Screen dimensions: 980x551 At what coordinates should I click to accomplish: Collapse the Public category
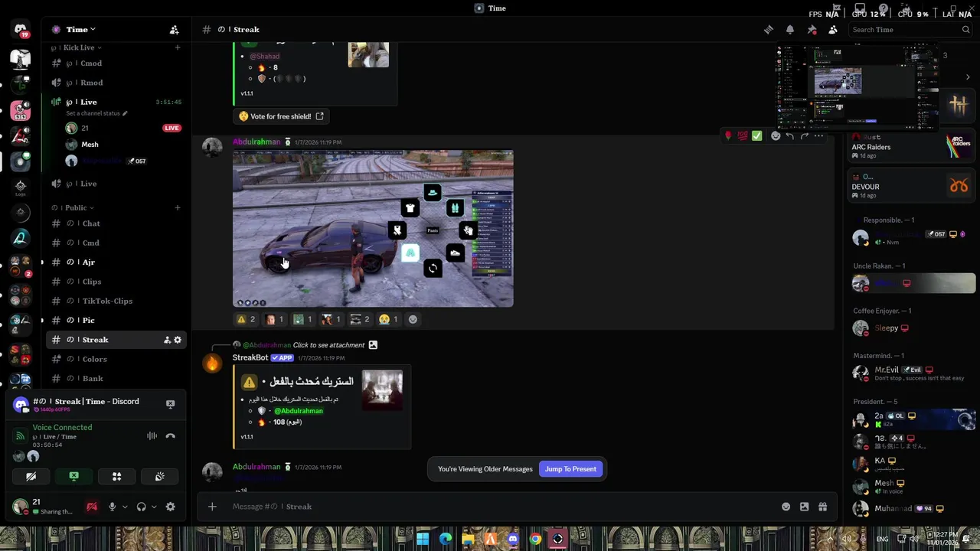73,207
